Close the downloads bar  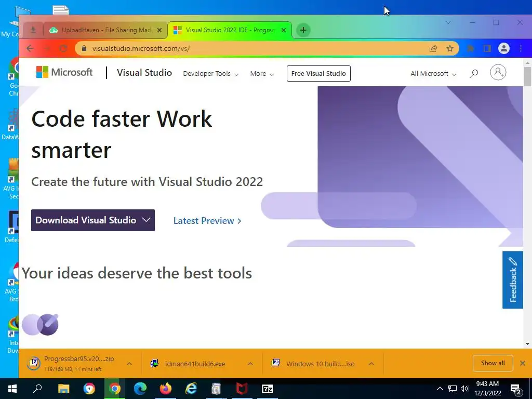[x=523, y=363]
